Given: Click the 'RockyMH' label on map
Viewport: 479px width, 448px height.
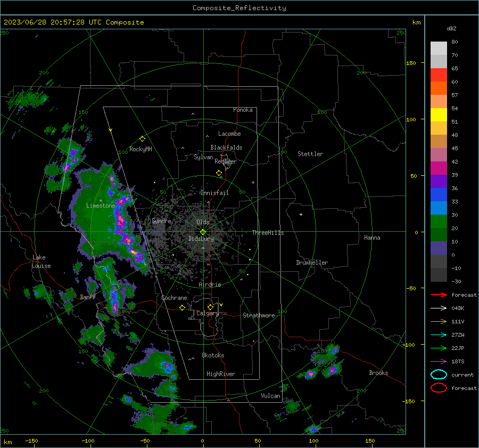Looking at the screenshot, I should 141,149.
